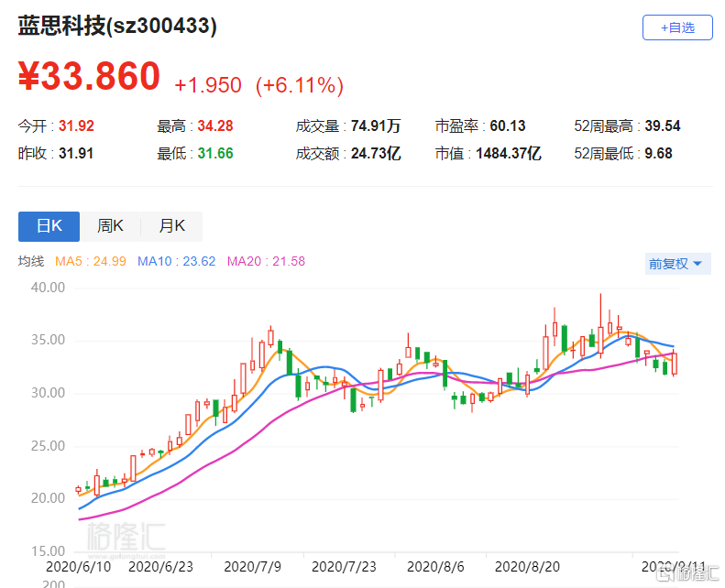Viewport: 725px width, 588px height.
Task: Click the stock title 蓝思科技(sz300433)
Action: pyautogui.click(x=117, y=26)
